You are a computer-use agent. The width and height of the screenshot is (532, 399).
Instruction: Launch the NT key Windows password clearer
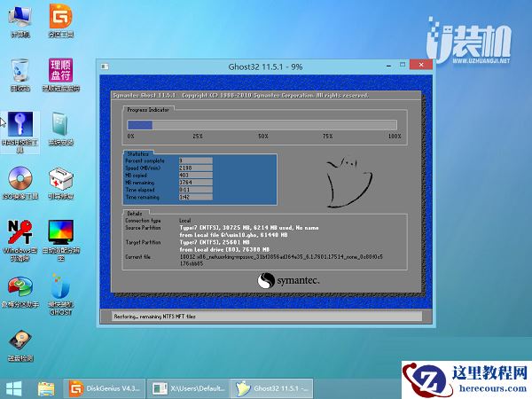[20, 240]
